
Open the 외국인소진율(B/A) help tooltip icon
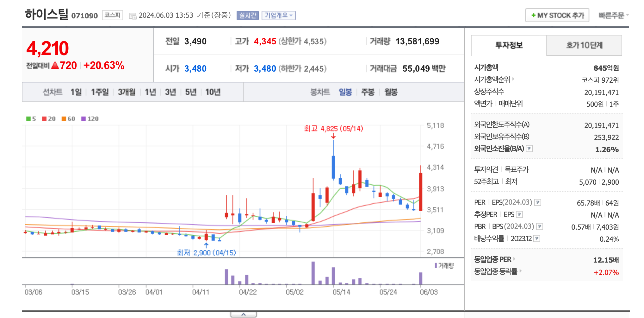tap(529, 148)
